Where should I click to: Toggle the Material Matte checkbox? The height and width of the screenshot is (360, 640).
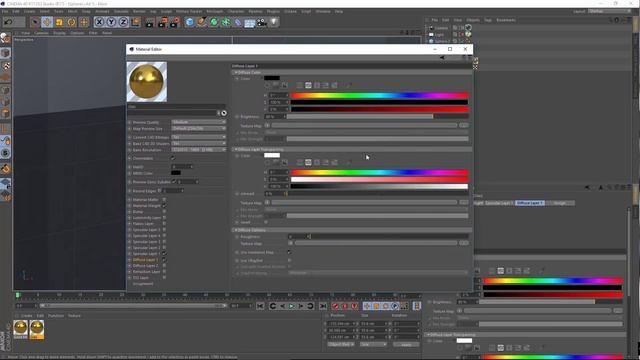tap(164, 200)
